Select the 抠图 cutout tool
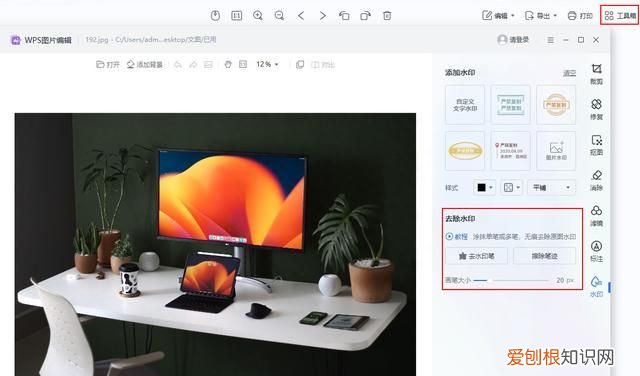 point(596,145)
